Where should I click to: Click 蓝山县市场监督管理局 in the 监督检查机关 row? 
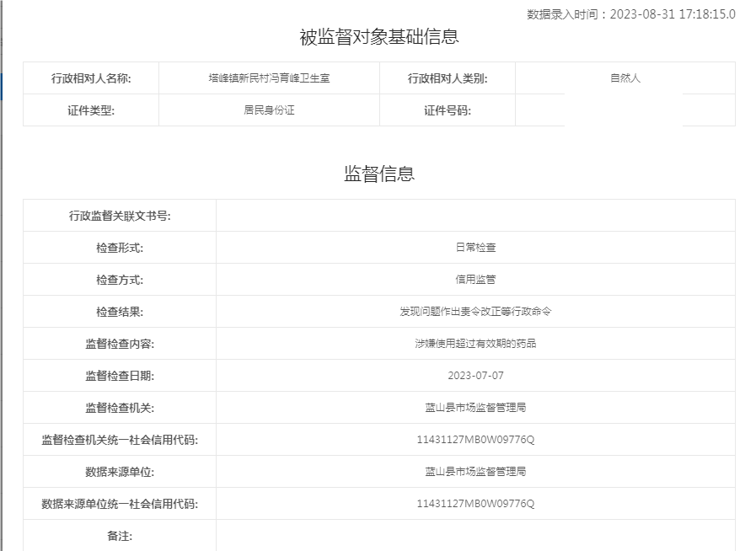475,408
